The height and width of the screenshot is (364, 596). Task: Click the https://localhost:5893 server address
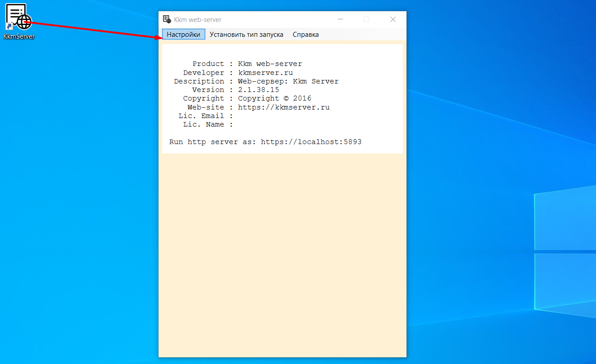click(311, 142)
